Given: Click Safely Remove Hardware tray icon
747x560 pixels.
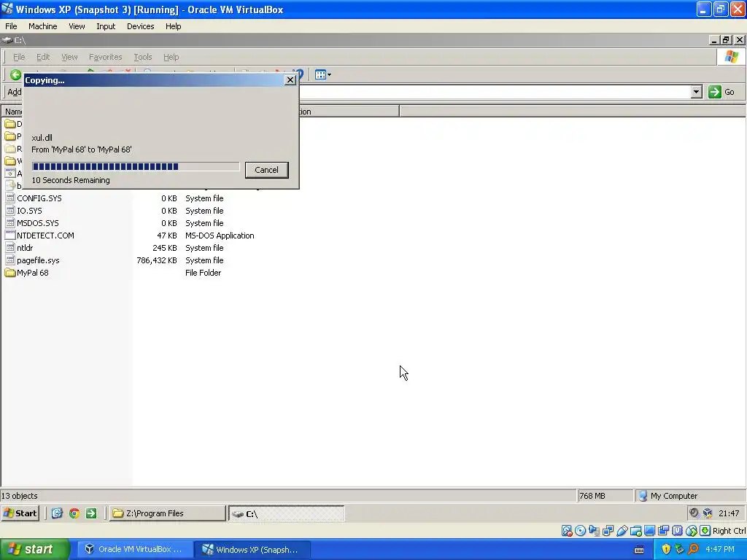Looking at the screenshot, I should 679,550.
